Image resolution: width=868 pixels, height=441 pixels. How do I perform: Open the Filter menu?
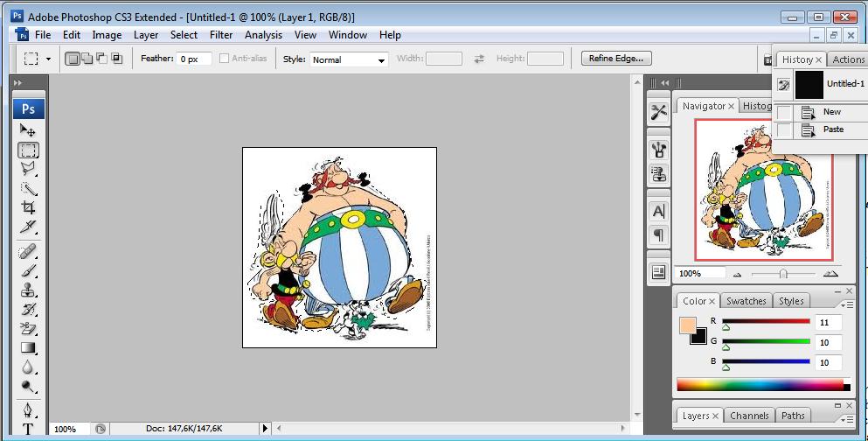pyautogui.click(x=221, y=34)
